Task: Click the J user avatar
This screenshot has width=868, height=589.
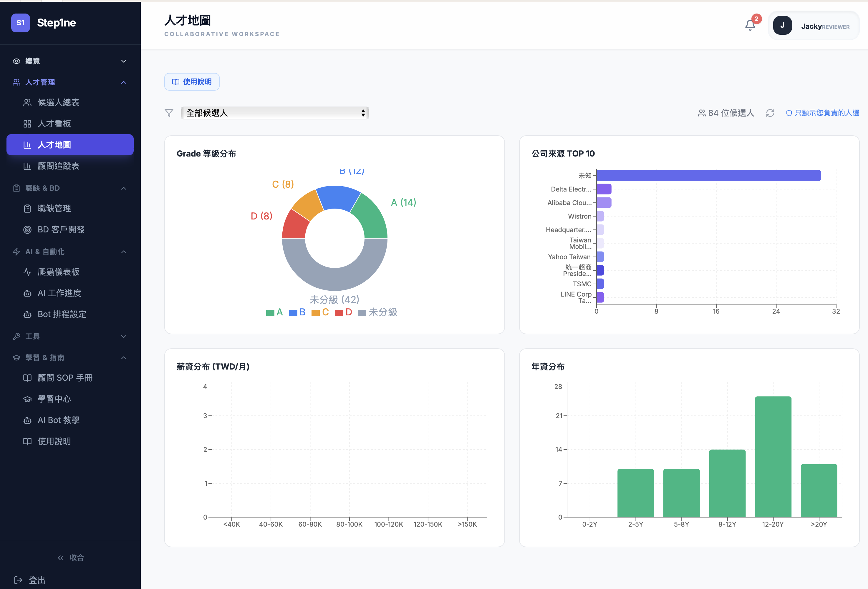Action: pyautogui.click(x=782, y=26)
